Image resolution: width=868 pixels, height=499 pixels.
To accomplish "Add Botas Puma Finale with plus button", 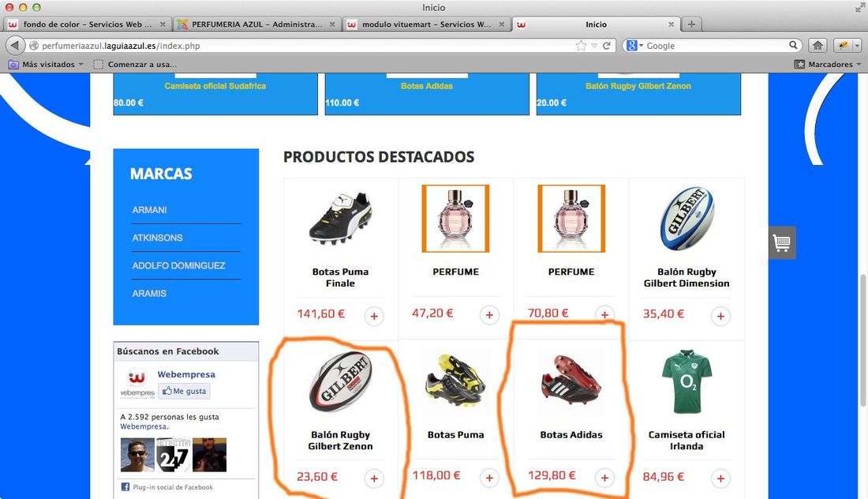I will click(374, 317).
